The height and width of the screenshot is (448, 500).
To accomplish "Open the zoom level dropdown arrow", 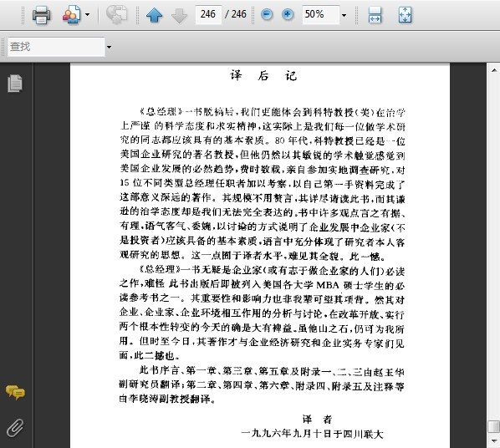I will click(344, 15).
